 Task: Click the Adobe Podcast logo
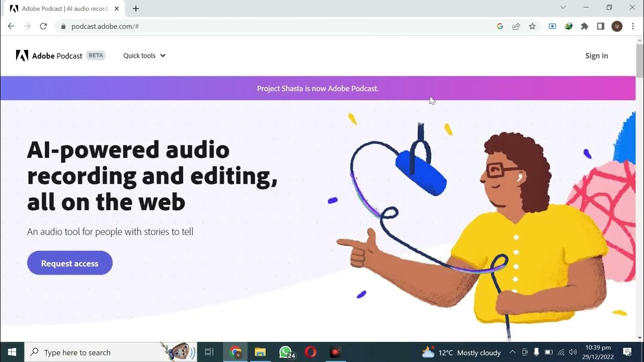point(49,56)
